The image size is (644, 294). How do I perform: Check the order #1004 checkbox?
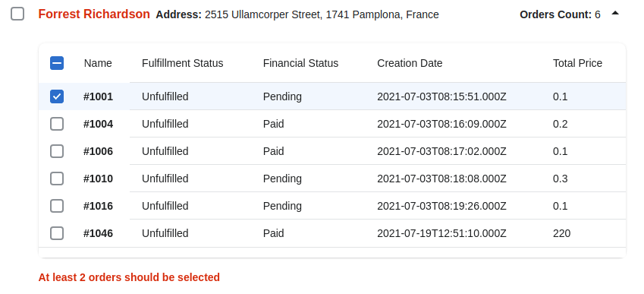[57, 124]
